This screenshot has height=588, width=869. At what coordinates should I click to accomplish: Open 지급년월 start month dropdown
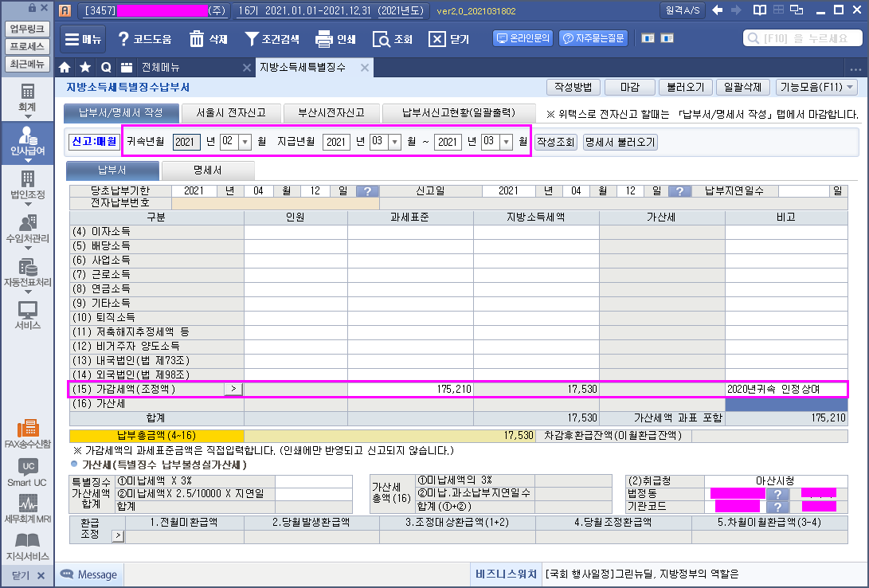[394, 142]
